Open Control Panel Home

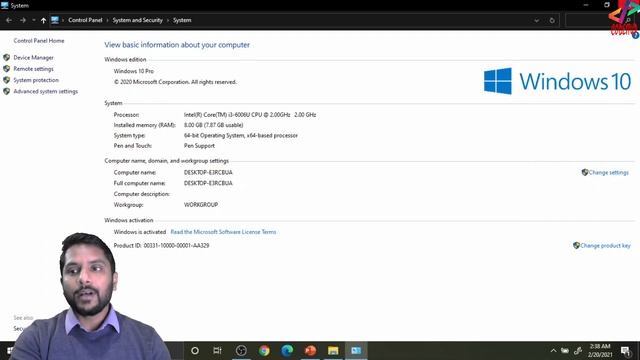click(39, 41)
